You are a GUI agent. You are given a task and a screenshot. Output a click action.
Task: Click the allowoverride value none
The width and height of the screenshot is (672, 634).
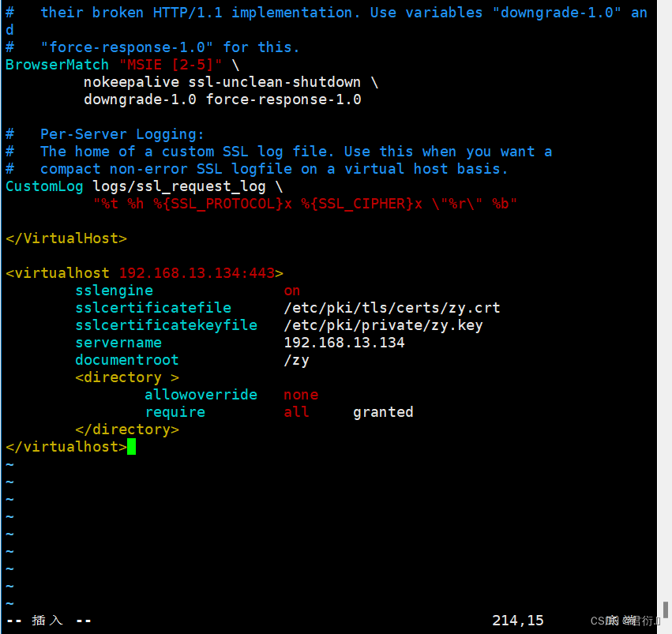(x=301, y=395)
